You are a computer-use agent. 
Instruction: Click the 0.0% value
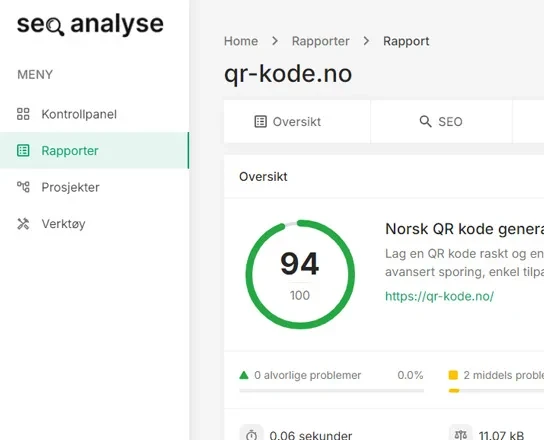coord(410,375)
